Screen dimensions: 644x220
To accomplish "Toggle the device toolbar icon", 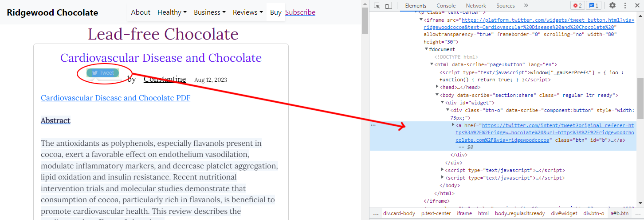I will [389, 6].
